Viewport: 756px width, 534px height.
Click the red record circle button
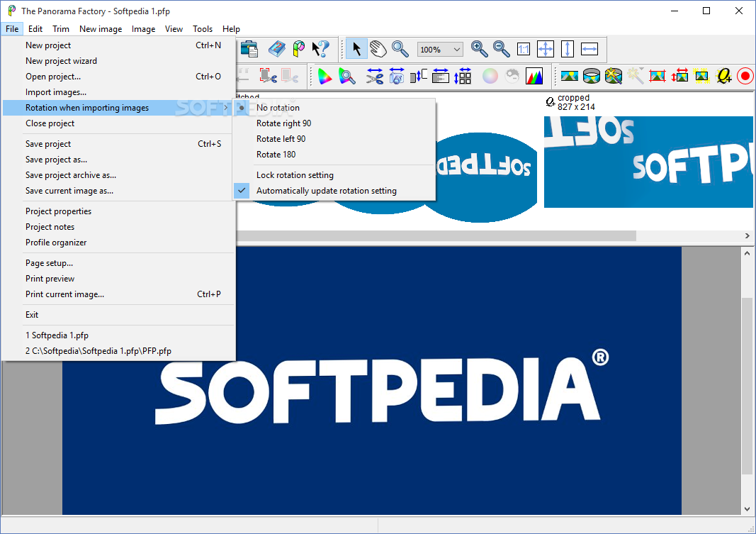click(745, 76)
